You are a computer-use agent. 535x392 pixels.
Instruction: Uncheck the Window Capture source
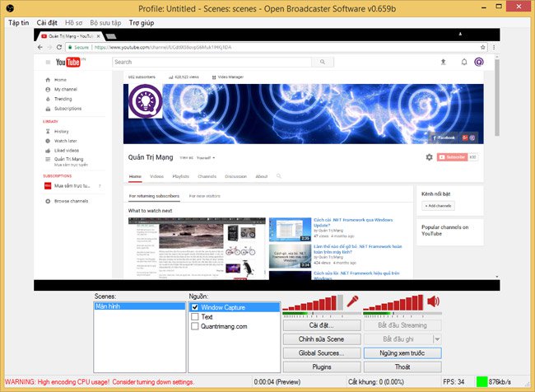click(x=195, y=307)
